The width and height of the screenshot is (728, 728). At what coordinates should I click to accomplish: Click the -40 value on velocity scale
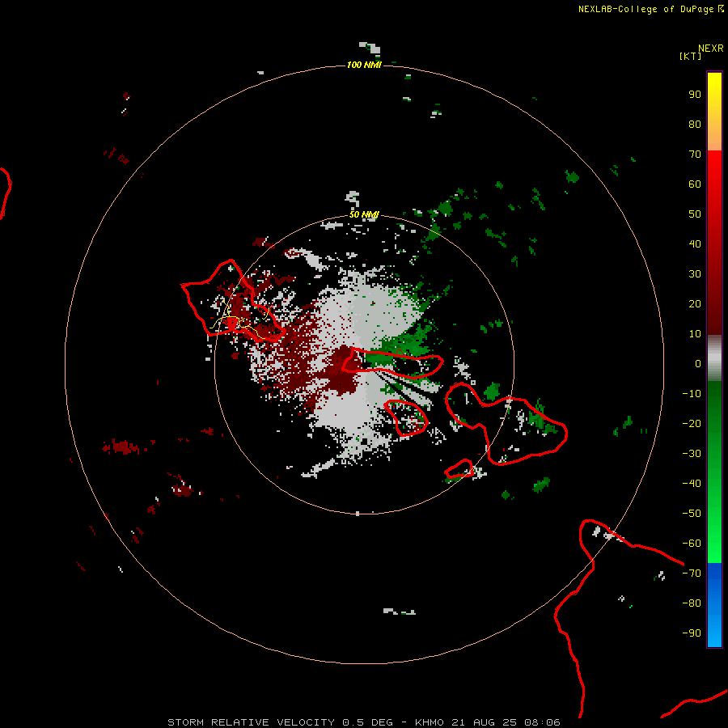[692, 484]
